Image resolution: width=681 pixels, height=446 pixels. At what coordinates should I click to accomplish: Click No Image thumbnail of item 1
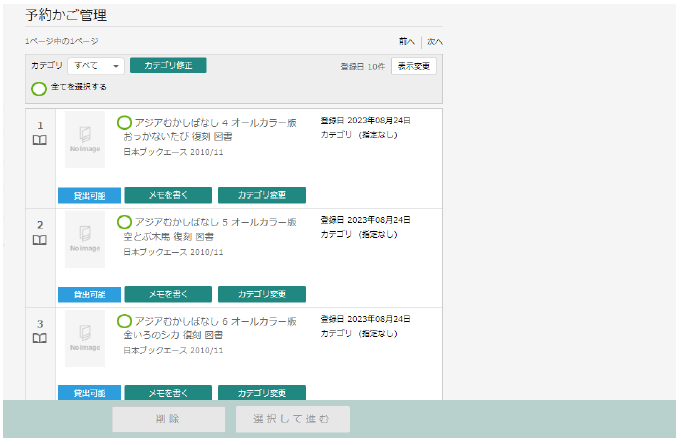tap(85, 139)
